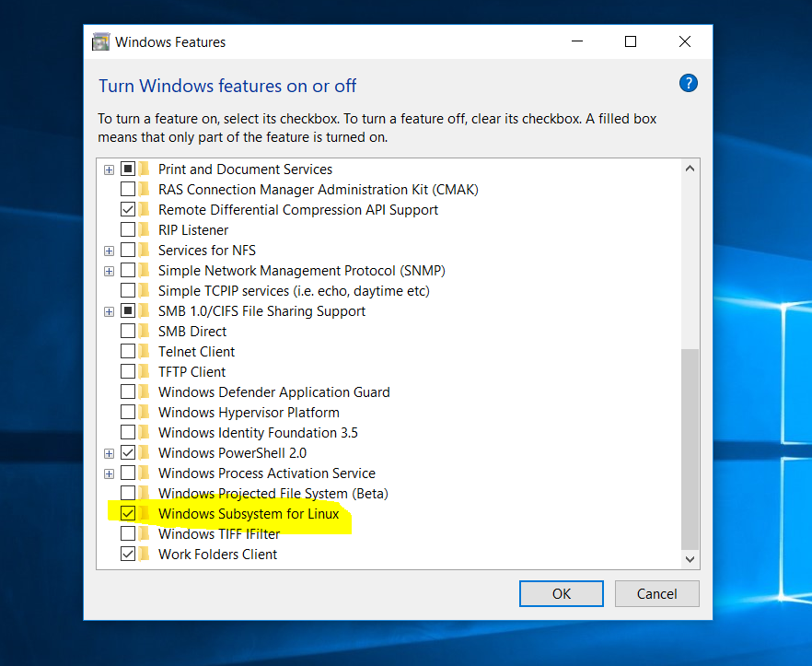The height and width of the screenshot is (666, 812).
Task: Expand the Windows PowerShell 2.0 node
Action: (109, 452)
